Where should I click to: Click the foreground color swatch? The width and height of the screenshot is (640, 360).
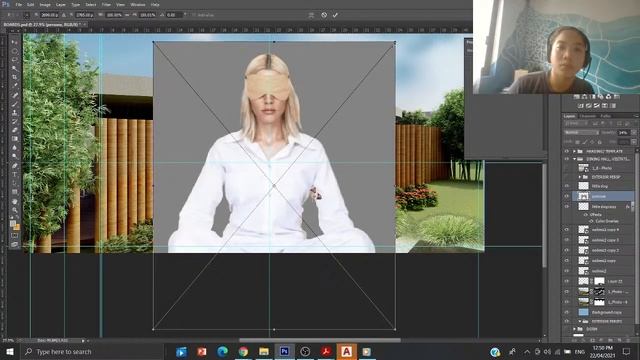point(13,224)
